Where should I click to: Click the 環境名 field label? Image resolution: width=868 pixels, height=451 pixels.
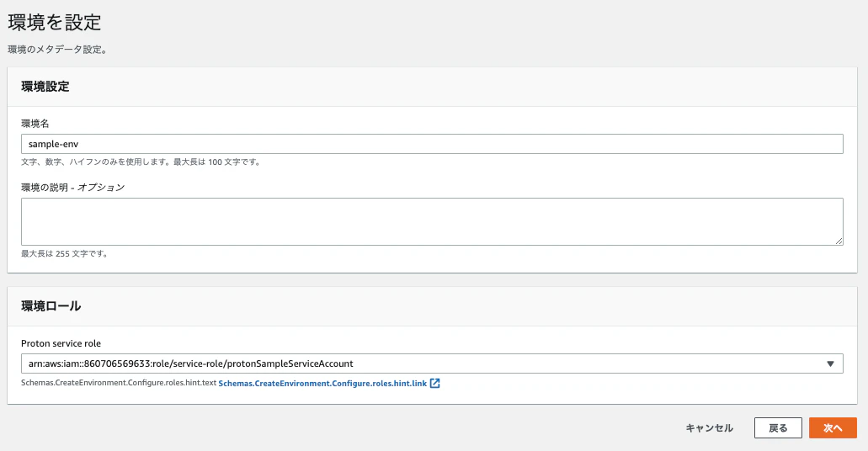tap(35, 124)
